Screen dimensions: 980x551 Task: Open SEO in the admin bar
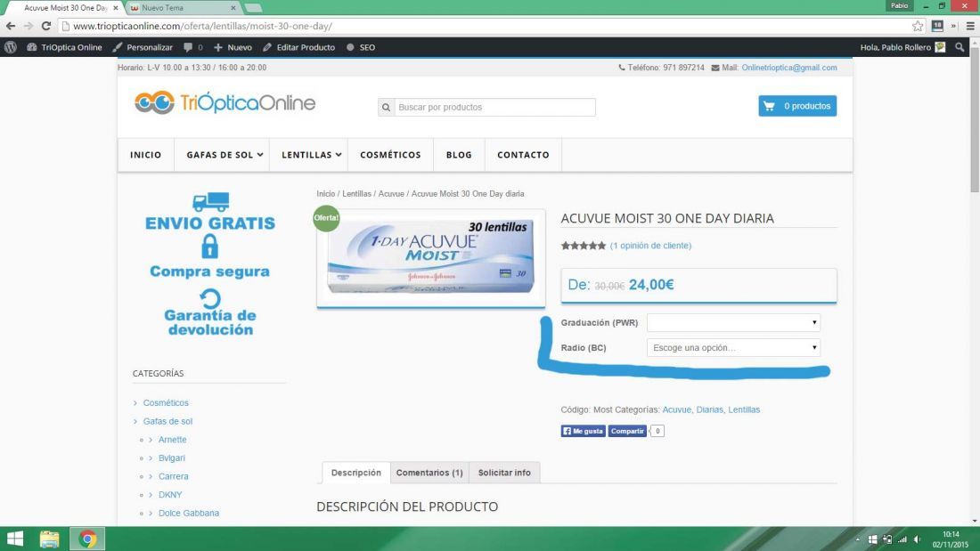(361, 47)
